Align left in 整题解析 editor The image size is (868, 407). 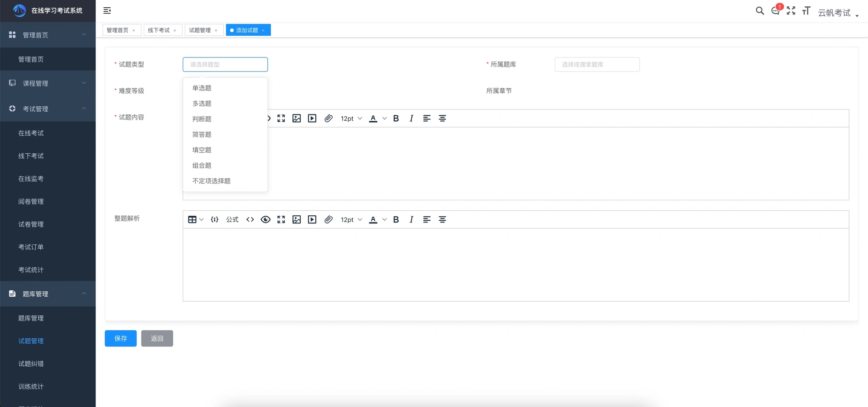click(427, 219)
